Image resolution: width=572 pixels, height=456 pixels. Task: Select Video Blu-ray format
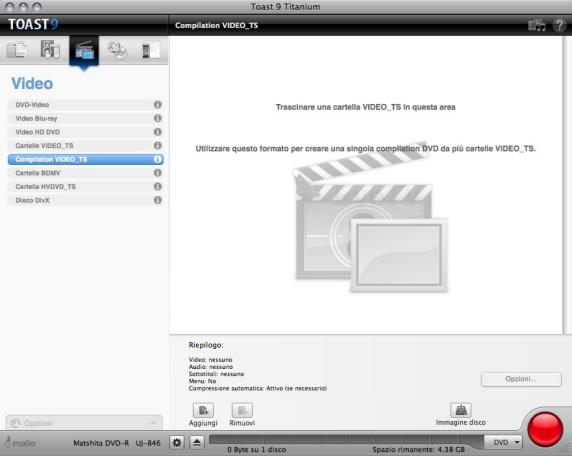pyautogui.click(x=85, y=118)
